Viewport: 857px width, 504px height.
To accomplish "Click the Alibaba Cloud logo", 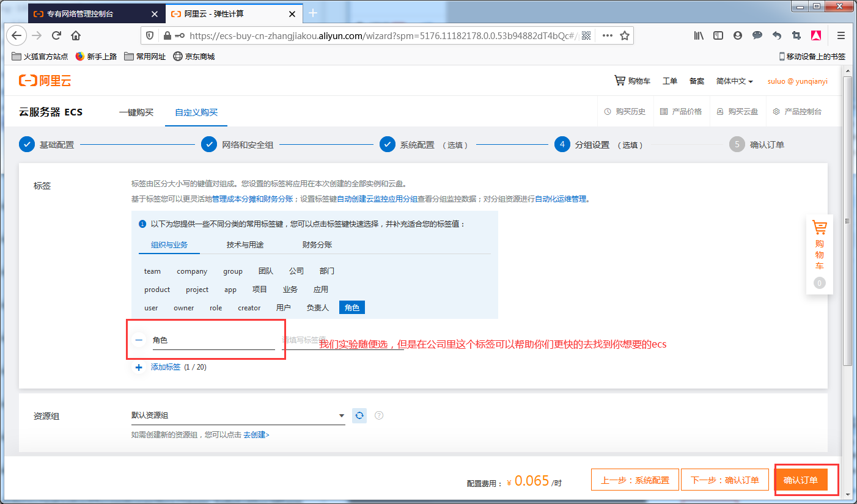I will 45,80.
